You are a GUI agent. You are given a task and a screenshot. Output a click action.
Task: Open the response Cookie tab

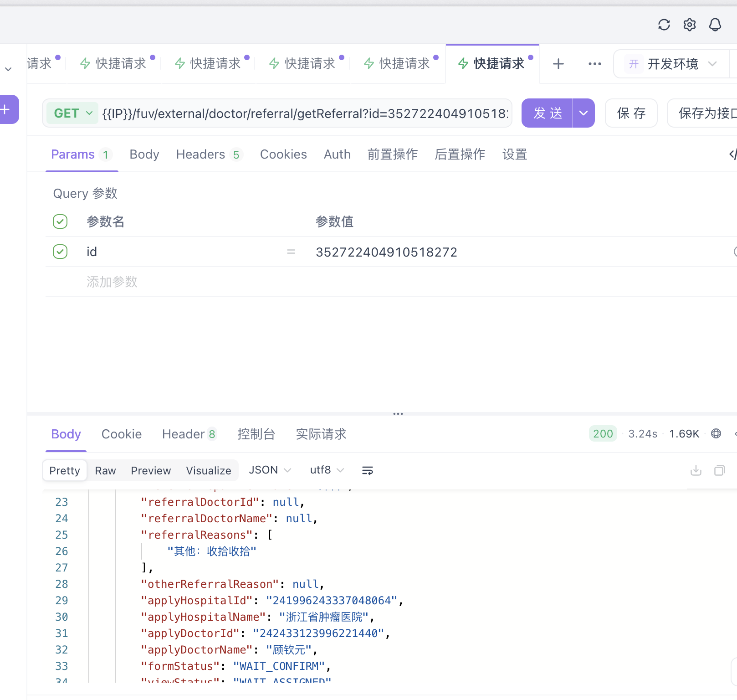click(122, 434)
